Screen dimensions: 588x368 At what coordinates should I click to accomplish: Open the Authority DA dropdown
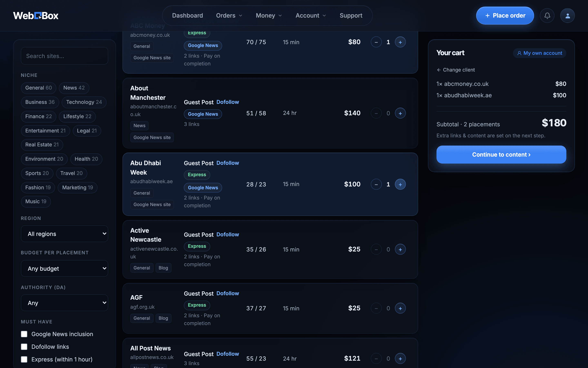64,303
